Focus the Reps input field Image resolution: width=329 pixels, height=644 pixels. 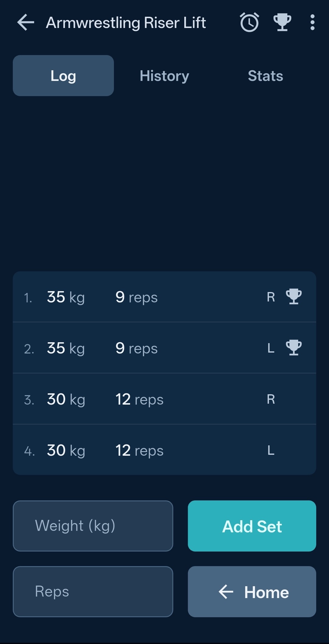click(93, 592)
